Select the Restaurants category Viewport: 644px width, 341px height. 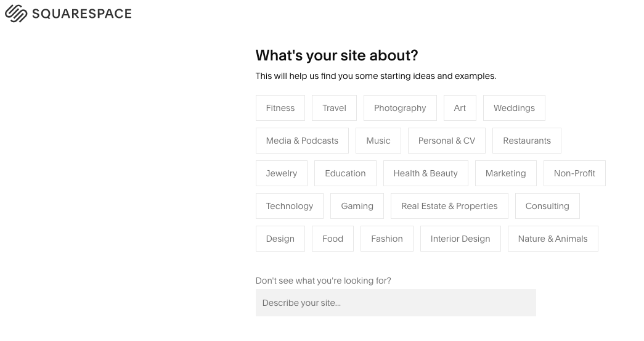pos(527,141)
